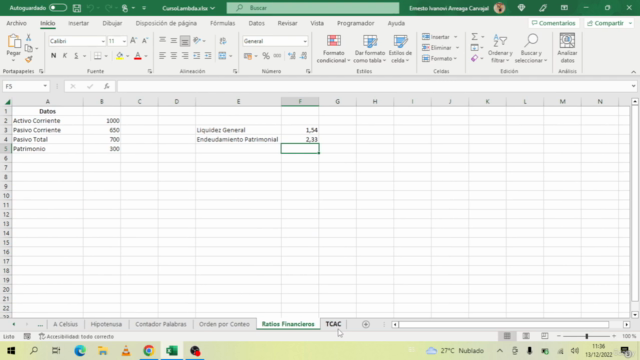Switch to the Programador ribbon tab

[x=356, y=23]
